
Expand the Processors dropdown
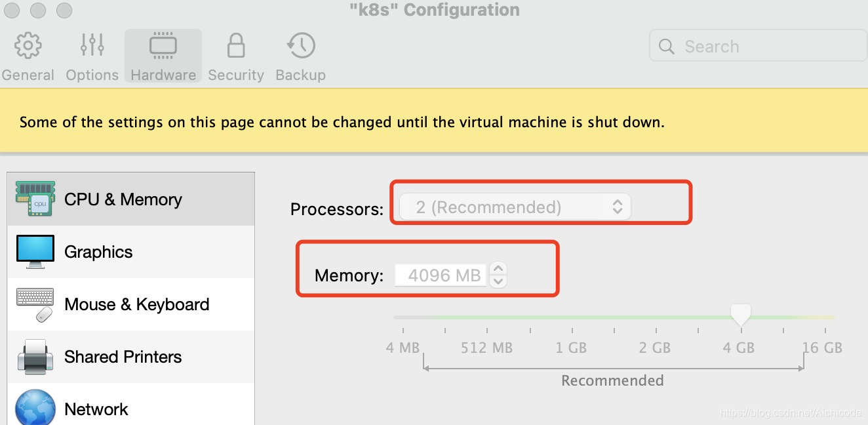coord(515,207)
